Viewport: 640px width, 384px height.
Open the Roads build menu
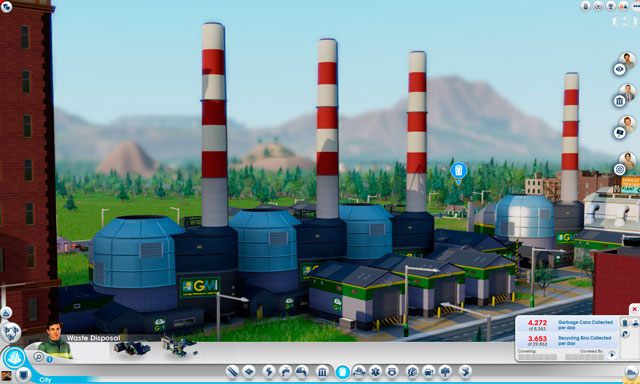click(x=233, y=371)
